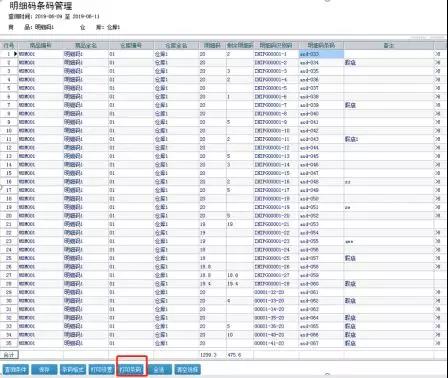Click the 打印预览 button
Screen dimensions: 448x378
(102, 369)
